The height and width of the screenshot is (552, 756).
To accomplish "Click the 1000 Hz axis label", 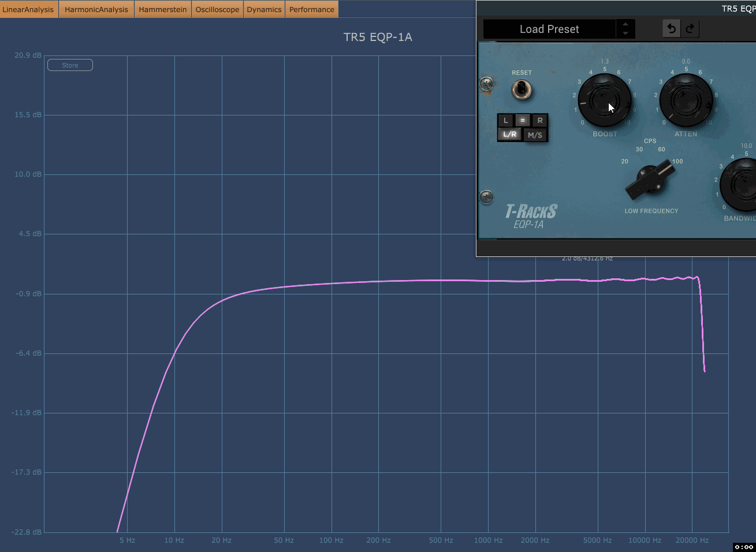I will pyautogui.click(x=488, y=540).
